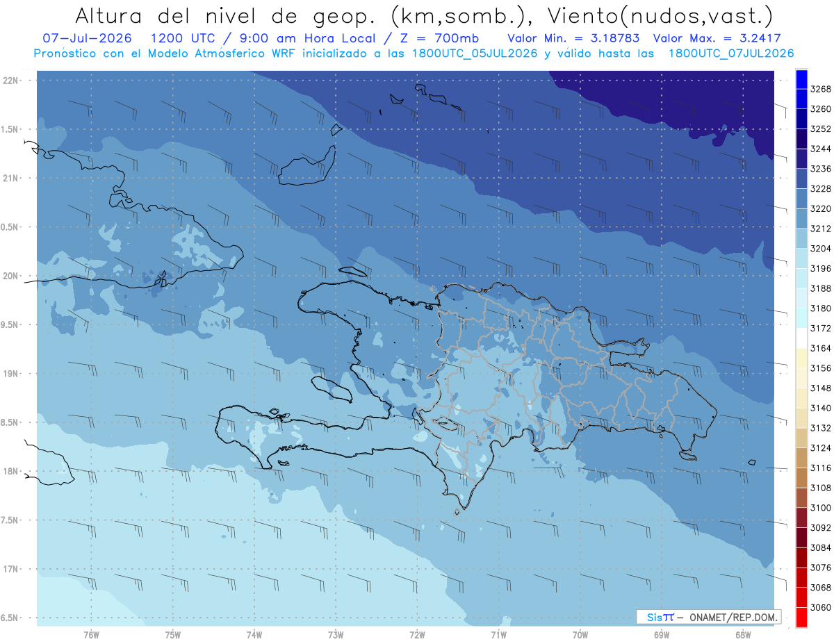
Task: Click the 3068 colorbar value
Action: pos(820,588)
